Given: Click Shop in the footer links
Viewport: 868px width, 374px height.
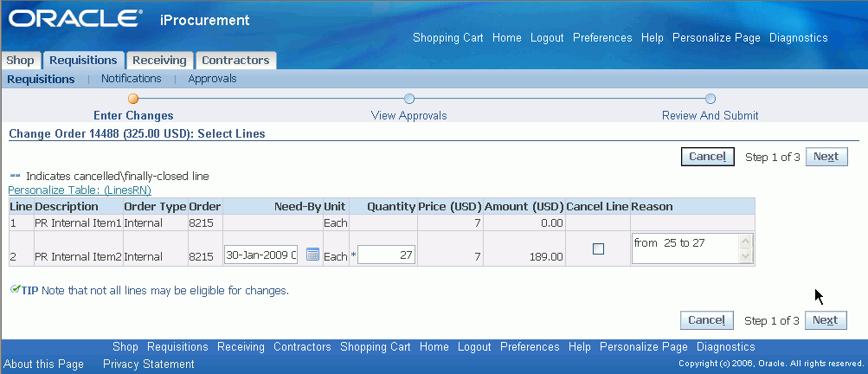Looking at the screenshot, I should (125, 347).
